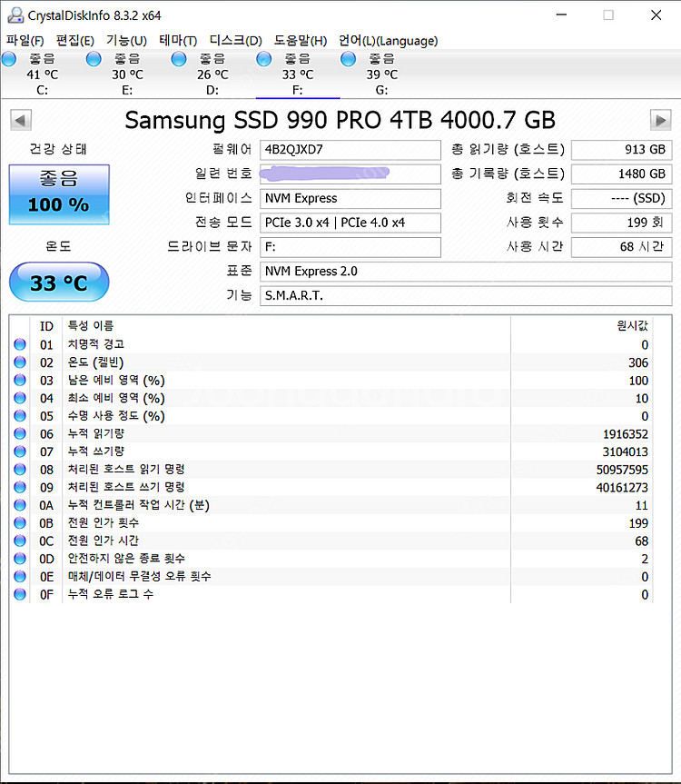The image size is (681, 784).
Task: Select drive F: status orb at 33 °C
Action: [x=263, y=59]
